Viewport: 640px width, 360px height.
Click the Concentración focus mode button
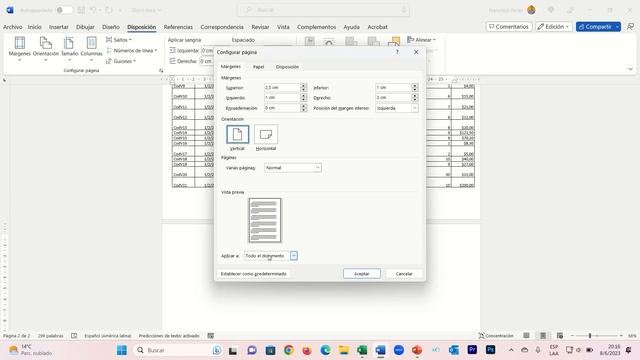(496, 336)
